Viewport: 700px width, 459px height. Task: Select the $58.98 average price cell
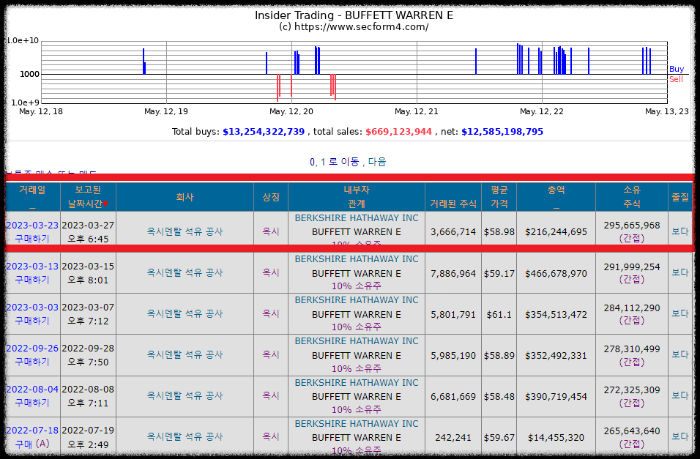[x=499, y=232]
